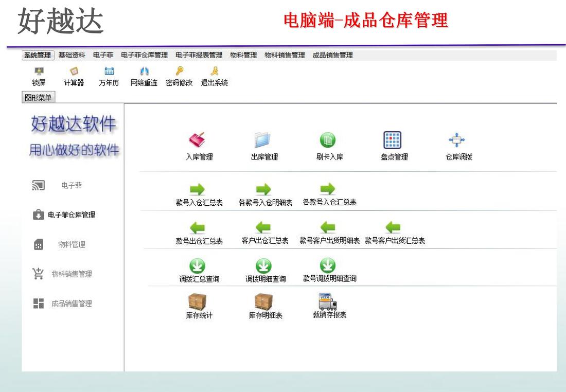Select 物料管理 in the sidebar
The height and width of the screenshot is (392, 566).
(x=72, y=245)
